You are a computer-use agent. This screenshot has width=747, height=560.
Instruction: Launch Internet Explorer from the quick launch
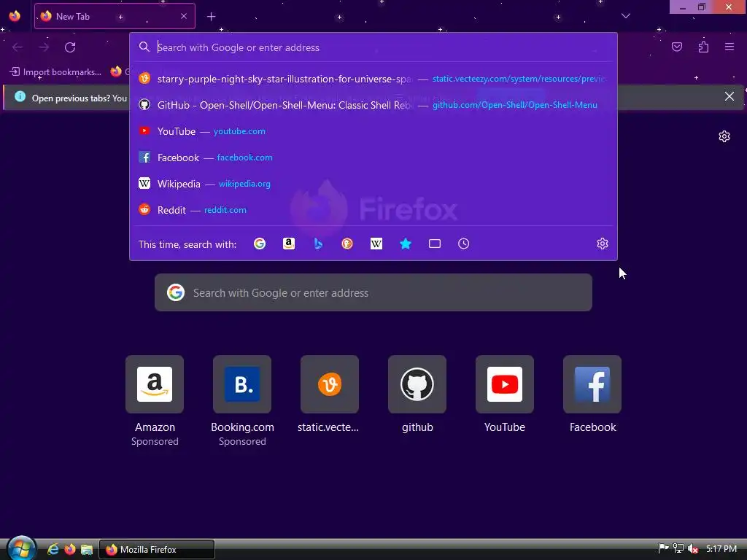53,550
